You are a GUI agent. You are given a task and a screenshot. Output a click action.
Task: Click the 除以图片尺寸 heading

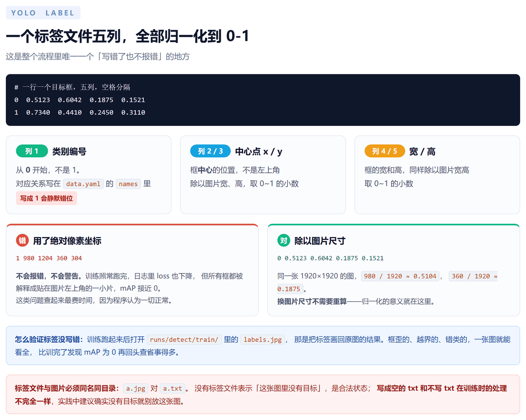[320, 241]
